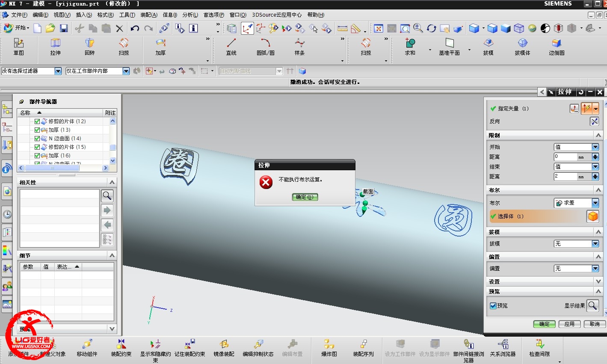This screenshot has height=364, width=607.
Task: Collapse the 限制 limits section
Action: click(x=598, y=135)
